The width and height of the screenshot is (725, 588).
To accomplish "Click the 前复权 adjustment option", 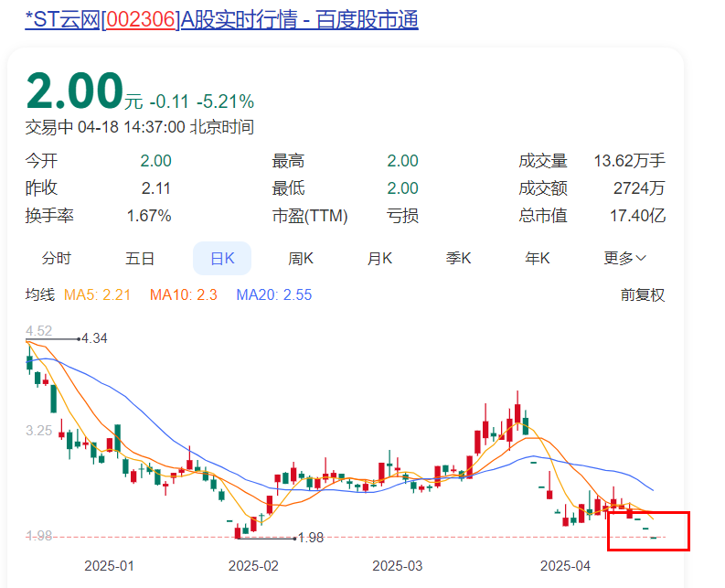I will [x=642, y=294].
